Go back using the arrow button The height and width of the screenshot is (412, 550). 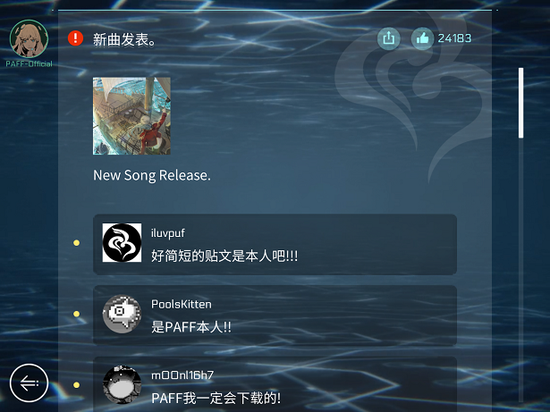[29, 383]
